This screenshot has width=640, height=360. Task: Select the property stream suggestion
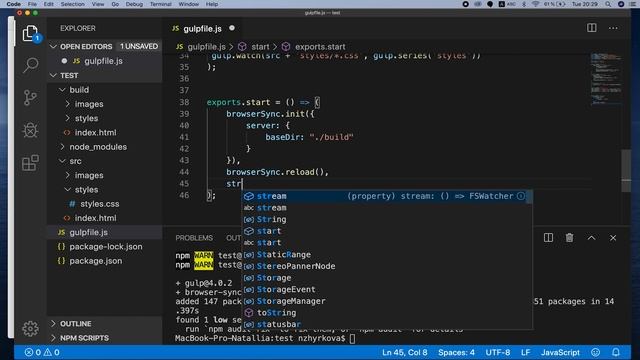point(387,196)
